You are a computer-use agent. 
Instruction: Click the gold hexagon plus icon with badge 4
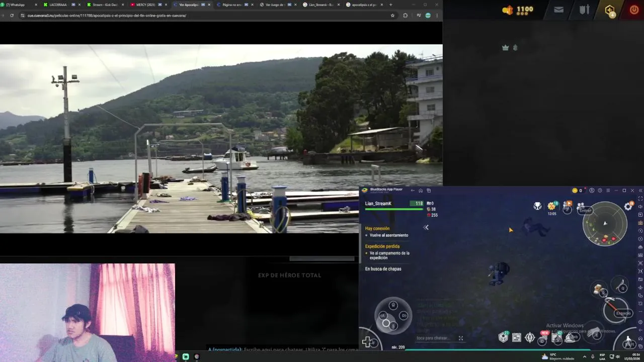610,10
